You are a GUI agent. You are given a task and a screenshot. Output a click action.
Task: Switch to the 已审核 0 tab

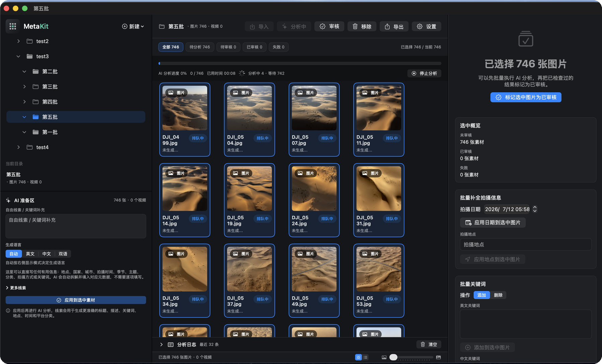[x=255, y=47]
